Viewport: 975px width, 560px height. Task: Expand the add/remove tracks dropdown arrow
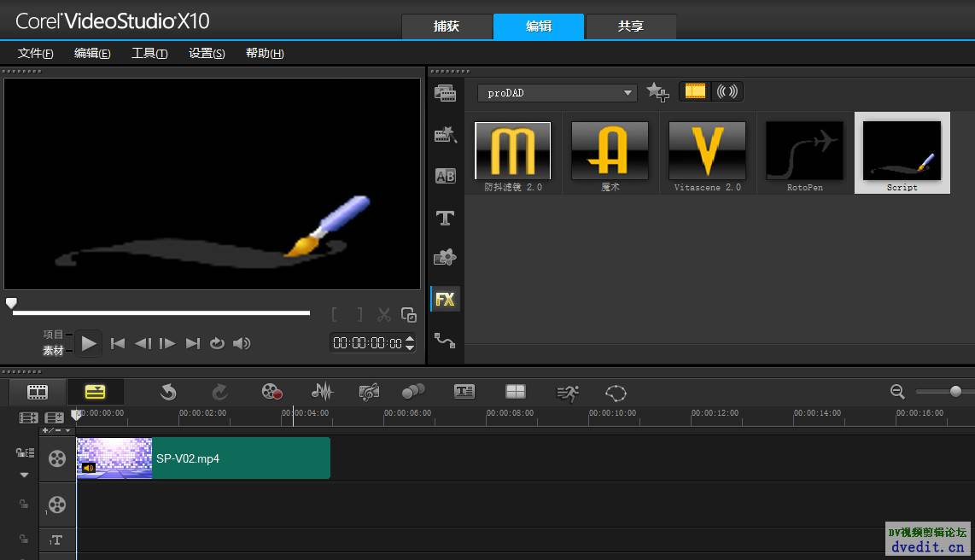coord(68,430)
